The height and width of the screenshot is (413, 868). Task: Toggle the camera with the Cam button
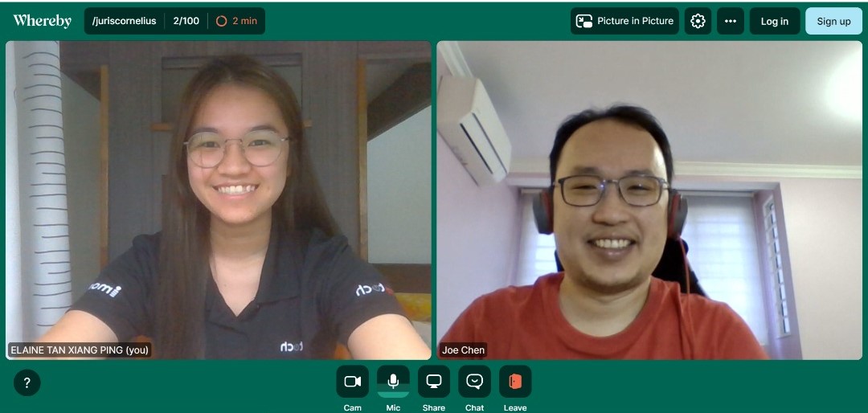click(x=352, y=382)
